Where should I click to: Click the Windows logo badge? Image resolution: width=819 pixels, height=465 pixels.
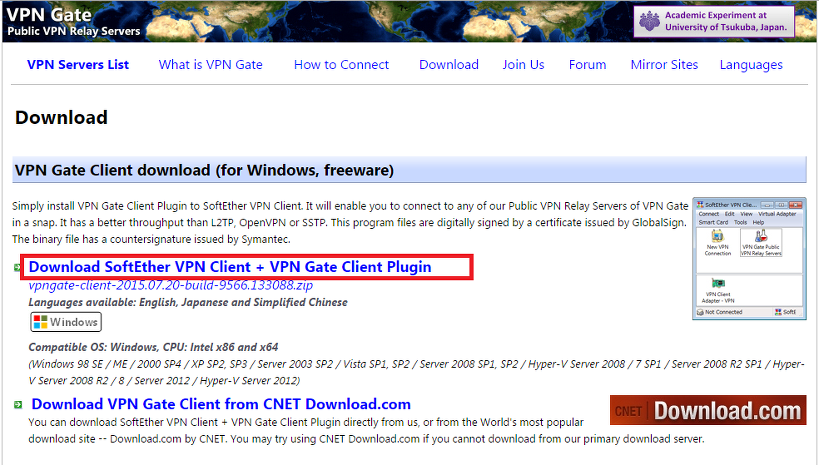(x=65, y=322)
